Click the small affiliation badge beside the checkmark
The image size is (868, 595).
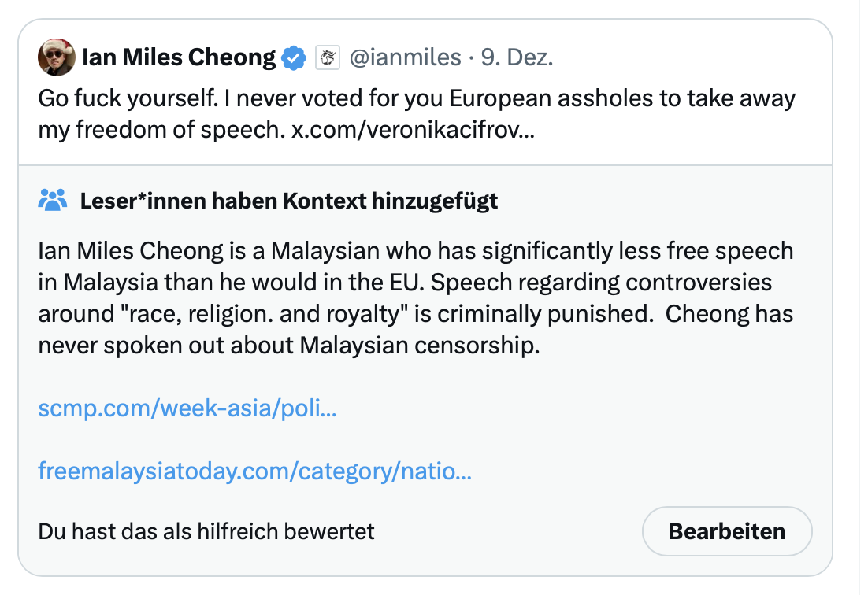tap(327, 57)
